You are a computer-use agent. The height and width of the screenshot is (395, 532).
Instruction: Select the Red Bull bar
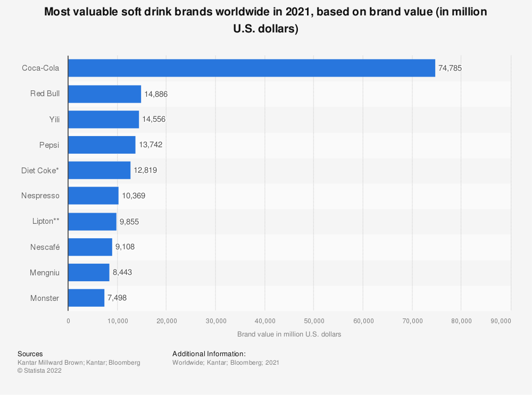(105, 94)
